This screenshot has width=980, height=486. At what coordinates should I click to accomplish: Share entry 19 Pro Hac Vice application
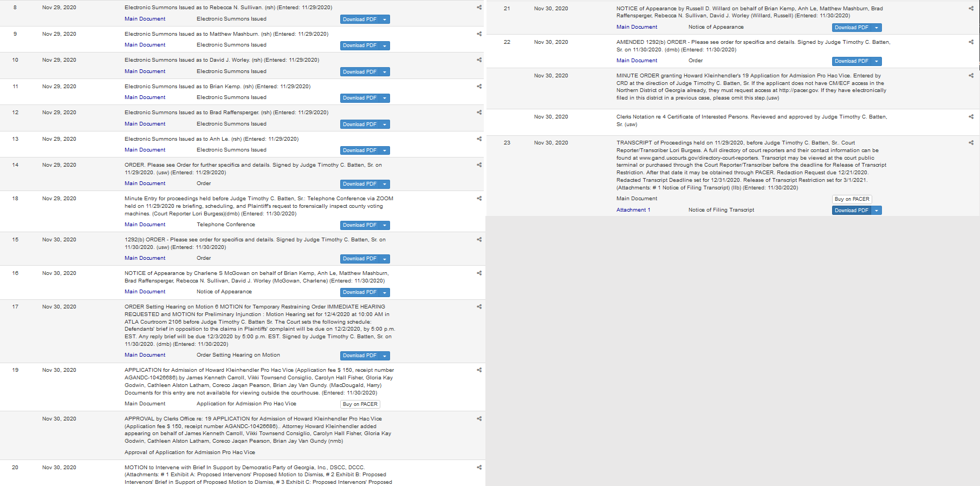tap(479, 370)
